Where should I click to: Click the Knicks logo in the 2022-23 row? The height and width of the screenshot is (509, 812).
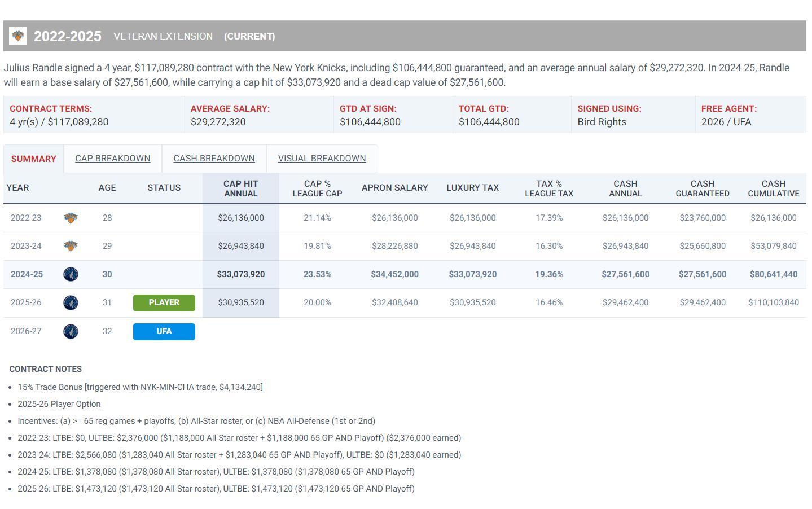71,218
